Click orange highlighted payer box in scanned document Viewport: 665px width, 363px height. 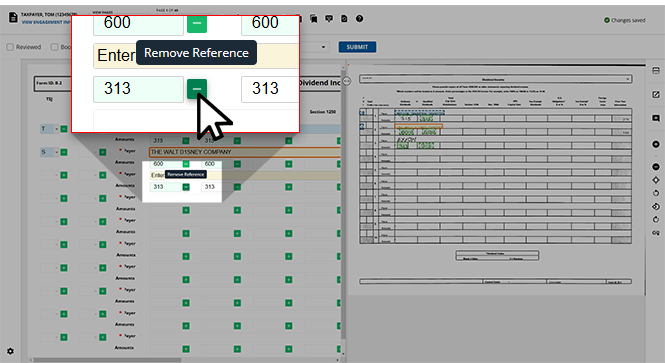point(419,126)
